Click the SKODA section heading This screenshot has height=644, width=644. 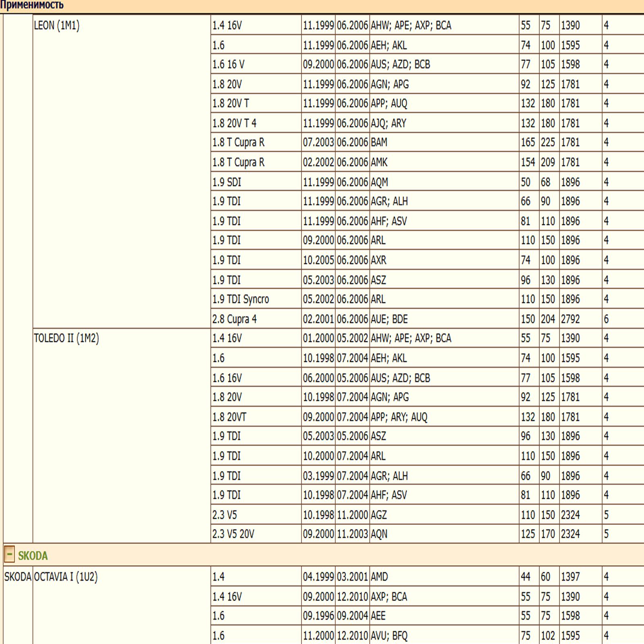tap(33, 556)
